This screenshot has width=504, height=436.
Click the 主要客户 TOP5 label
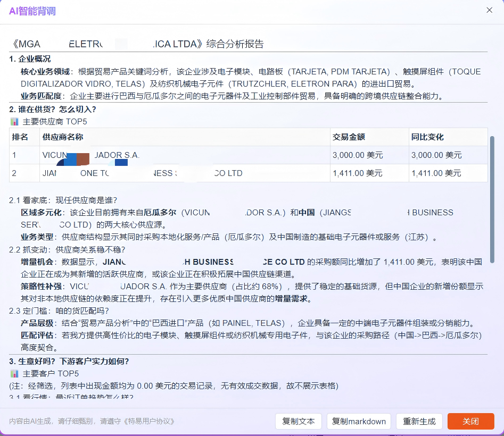coord(51,373)
